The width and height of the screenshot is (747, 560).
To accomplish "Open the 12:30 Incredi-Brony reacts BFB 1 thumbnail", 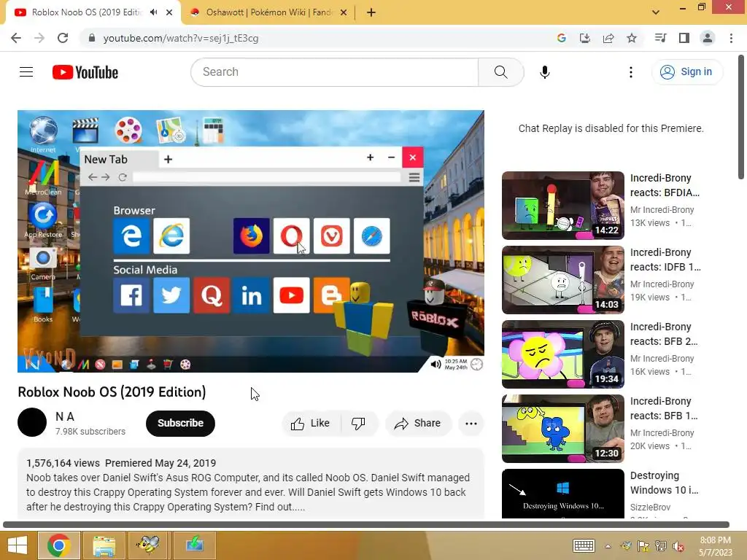I will point(562,428).
